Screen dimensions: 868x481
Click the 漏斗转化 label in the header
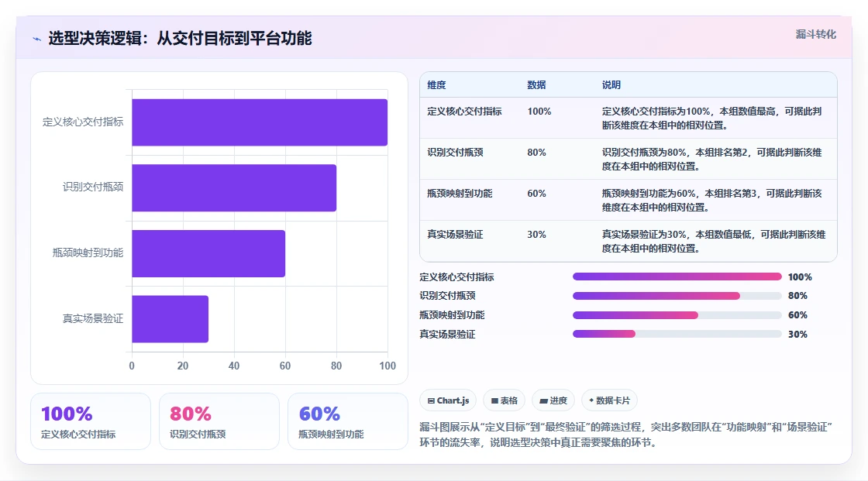click(x=815, y=34)
